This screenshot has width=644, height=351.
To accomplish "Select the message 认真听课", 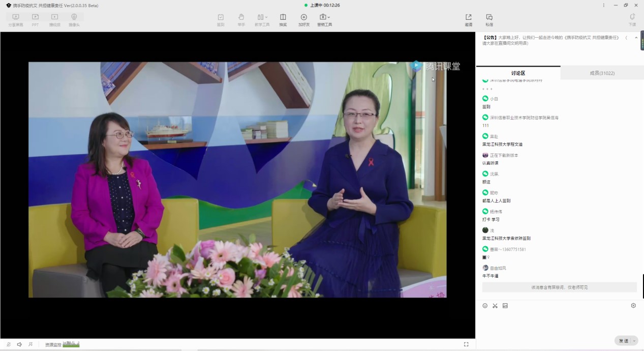I will coord(490,163).
